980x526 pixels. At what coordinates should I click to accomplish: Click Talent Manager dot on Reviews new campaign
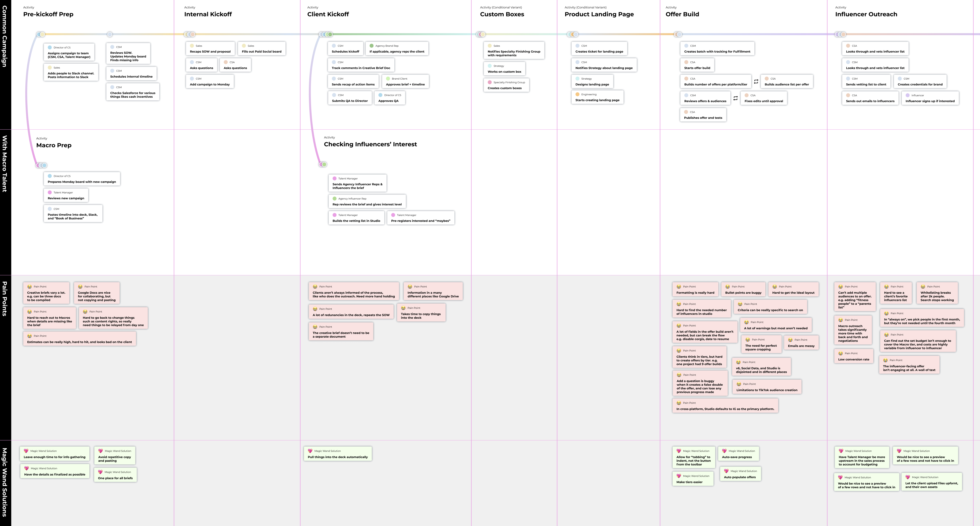[50, 193]
